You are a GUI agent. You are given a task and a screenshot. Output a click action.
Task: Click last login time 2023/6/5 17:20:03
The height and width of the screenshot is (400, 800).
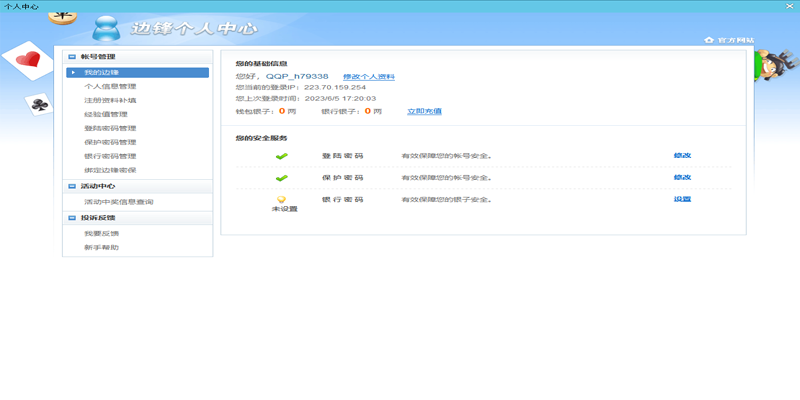point(340,98)
